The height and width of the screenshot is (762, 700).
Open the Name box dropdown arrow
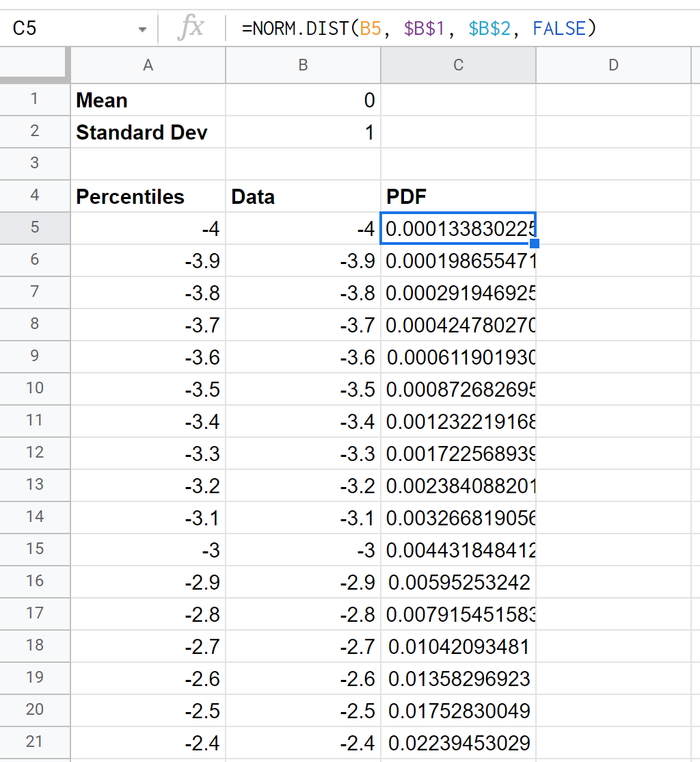[x=142, y=29]
